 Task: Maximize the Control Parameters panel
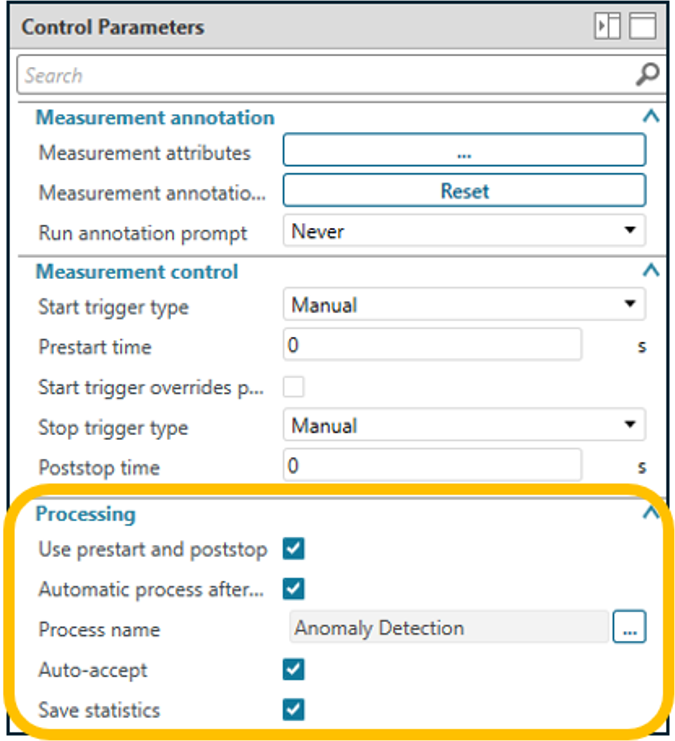tap(642, 27)
